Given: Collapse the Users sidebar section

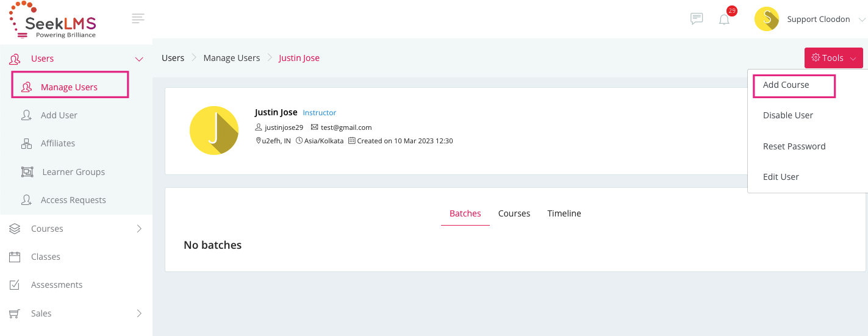Looking at the screenshot, I should coord(138,59).
